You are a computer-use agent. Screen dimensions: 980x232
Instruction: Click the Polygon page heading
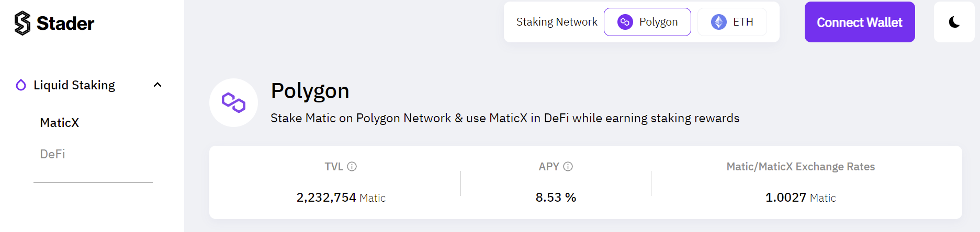click(x=310, y=91)
